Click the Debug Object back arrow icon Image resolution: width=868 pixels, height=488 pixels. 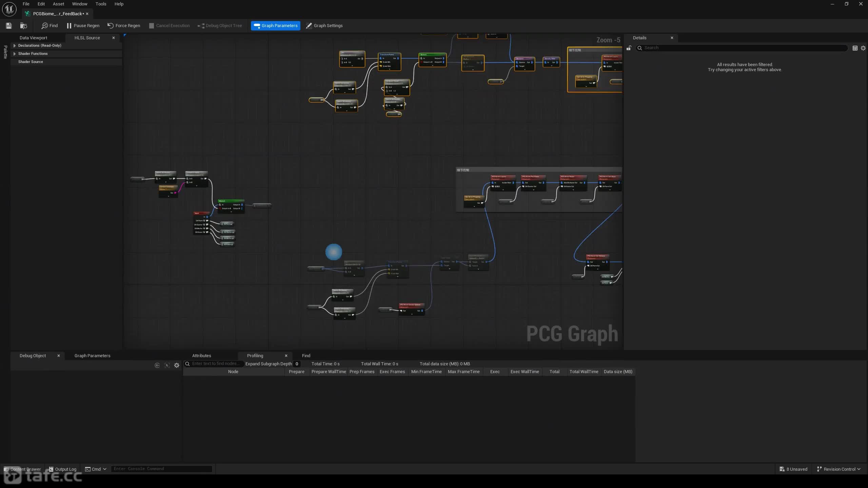[x=157, y=365]
